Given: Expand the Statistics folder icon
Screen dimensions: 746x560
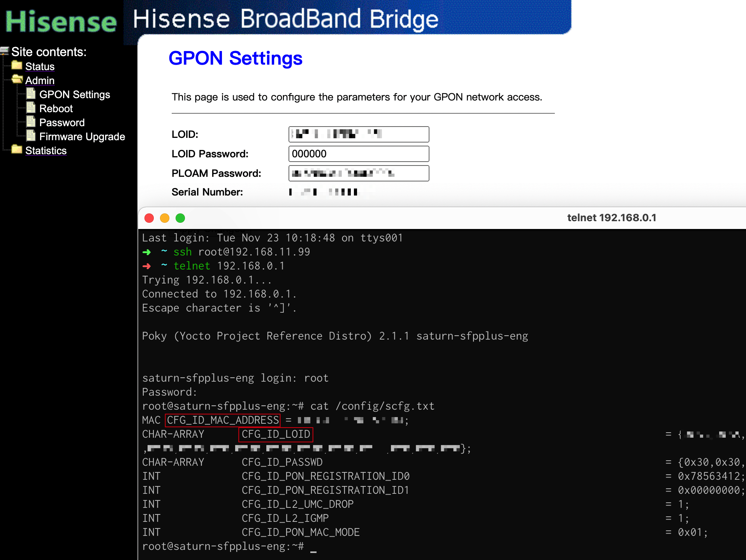Looking at the screenshot, I should point(17,150).
